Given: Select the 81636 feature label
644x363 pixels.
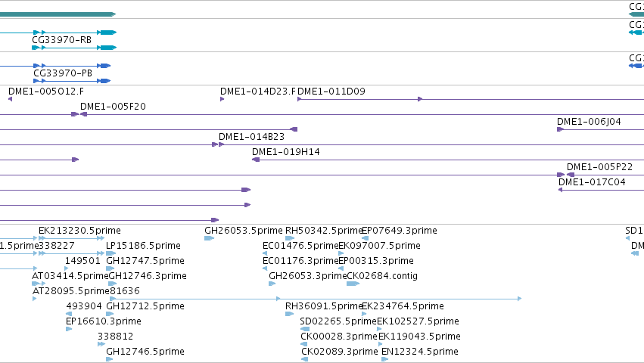Looking at the screenshot, I should [x=125, y=291].
